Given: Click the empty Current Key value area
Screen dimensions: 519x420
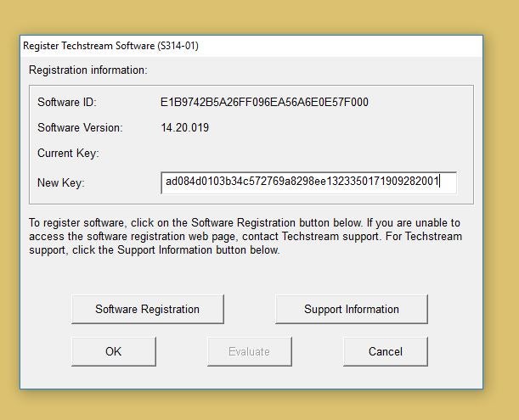Looking at the screenshot, I should click(255, 154).
